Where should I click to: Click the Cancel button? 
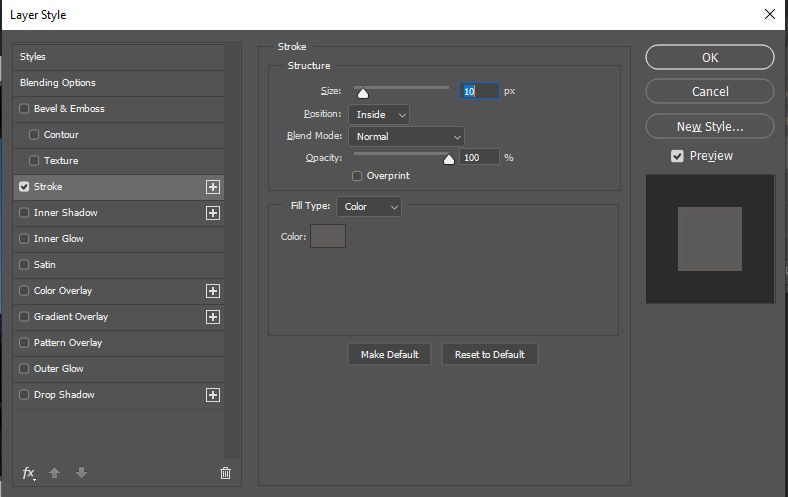tap(710, 91)
